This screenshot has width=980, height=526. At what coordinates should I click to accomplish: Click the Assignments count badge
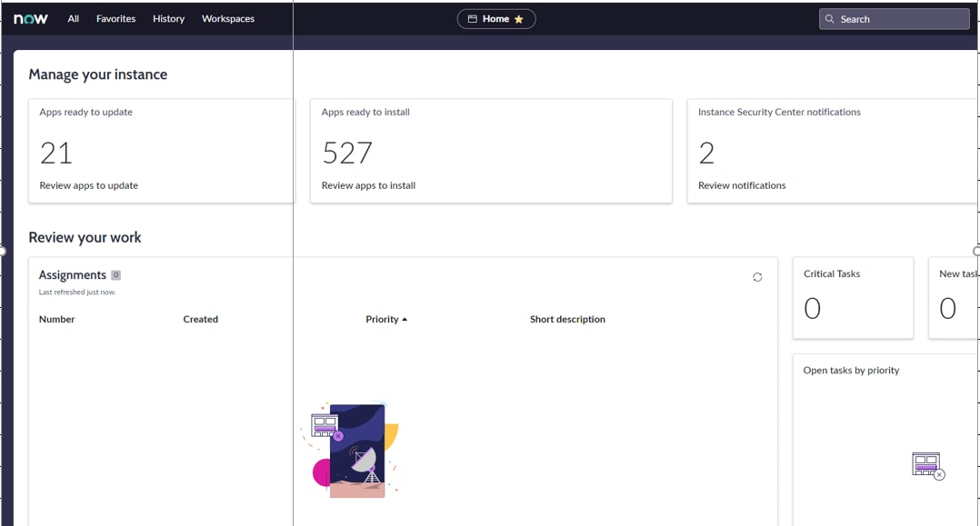pos(115,275)
